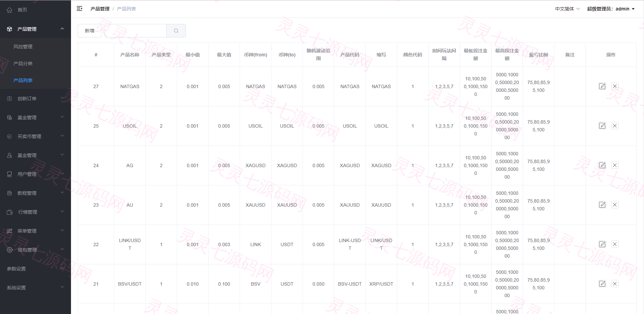Open the 参数设置 menu
The image size is (644, 314).
pos(35,269)
